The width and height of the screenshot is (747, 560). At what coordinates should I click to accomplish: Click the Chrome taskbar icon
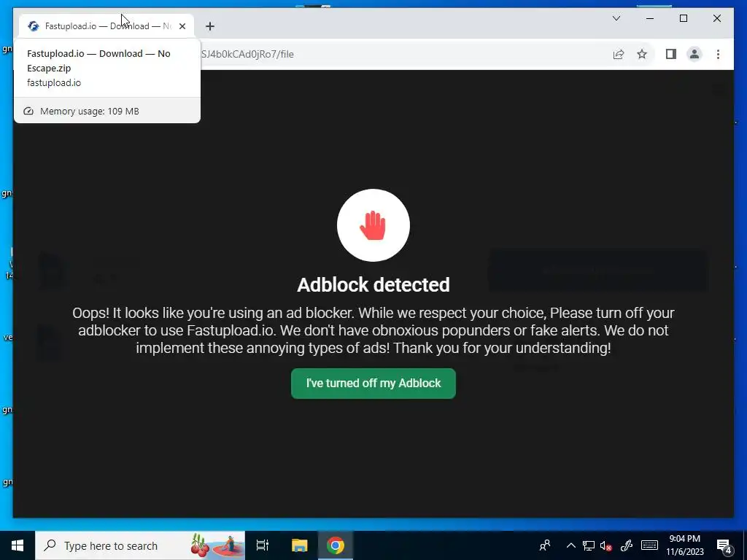pos(336,545)
